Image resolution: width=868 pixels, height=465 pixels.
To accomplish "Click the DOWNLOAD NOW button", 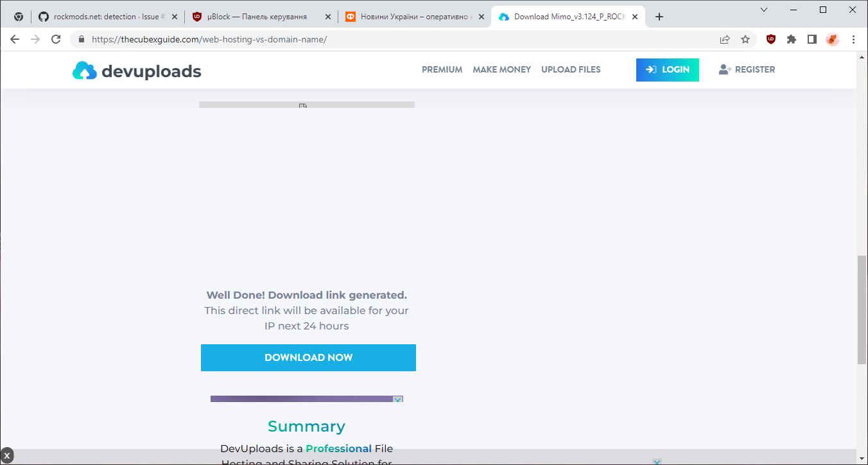I will point(308,357).
